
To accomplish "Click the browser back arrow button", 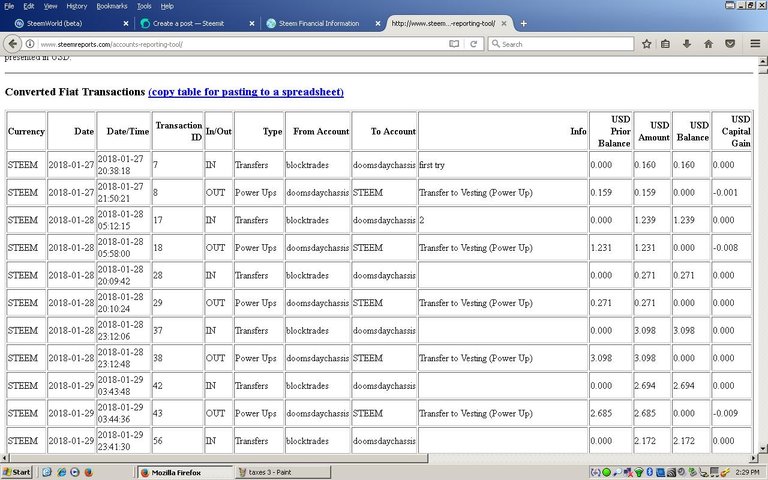I will (13, 44).
